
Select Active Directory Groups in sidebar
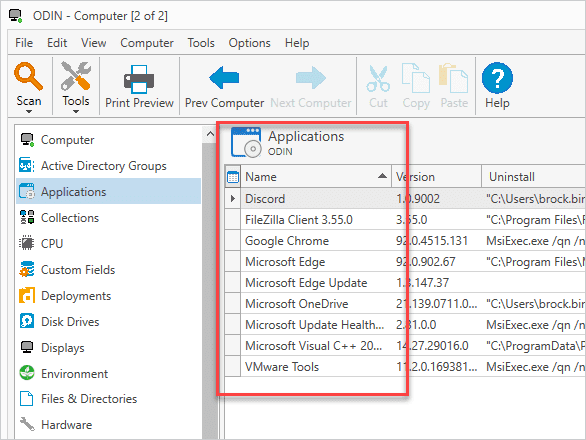108,166
